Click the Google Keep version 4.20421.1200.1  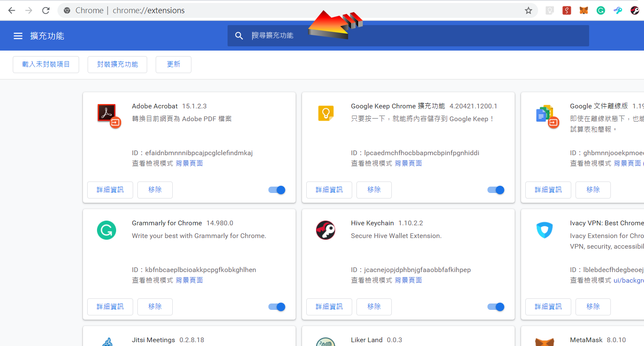[473, 106]
